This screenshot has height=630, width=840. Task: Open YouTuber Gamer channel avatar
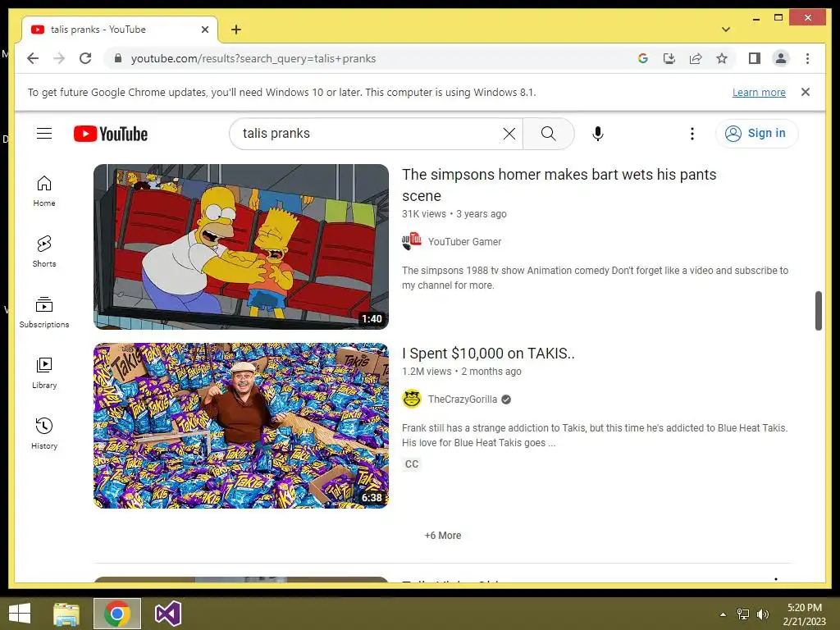[412, 242]
